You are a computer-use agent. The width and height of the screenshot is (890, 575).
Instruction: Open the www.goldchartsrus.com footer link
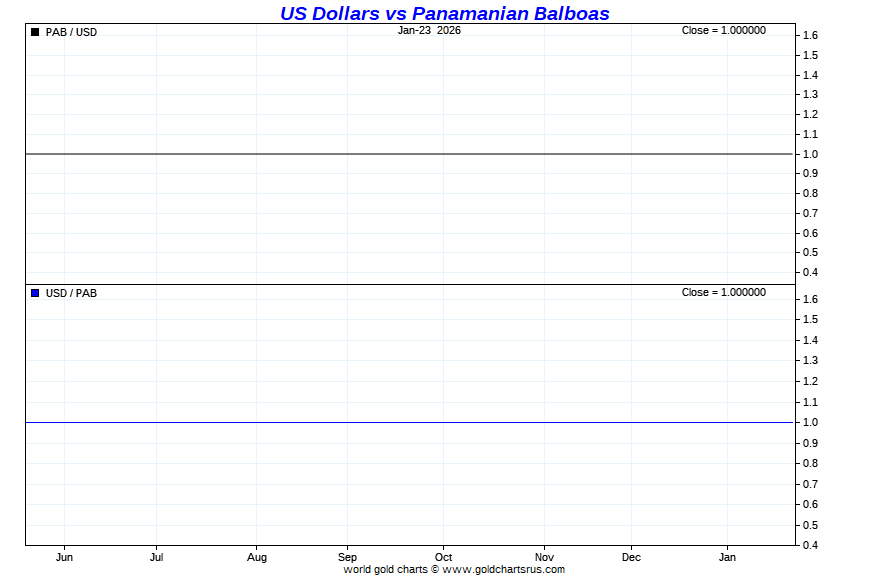click(x=503, y=569)
